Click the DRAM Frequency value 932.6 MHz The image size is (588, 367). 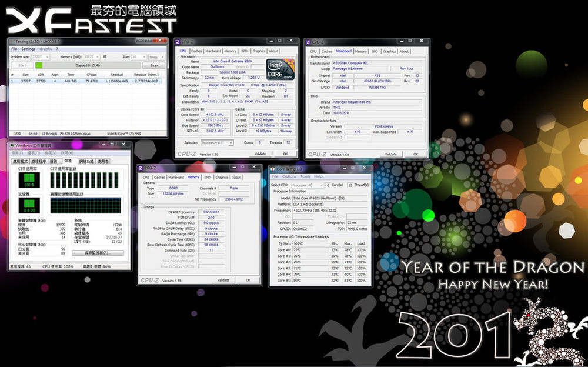(211, 212)
